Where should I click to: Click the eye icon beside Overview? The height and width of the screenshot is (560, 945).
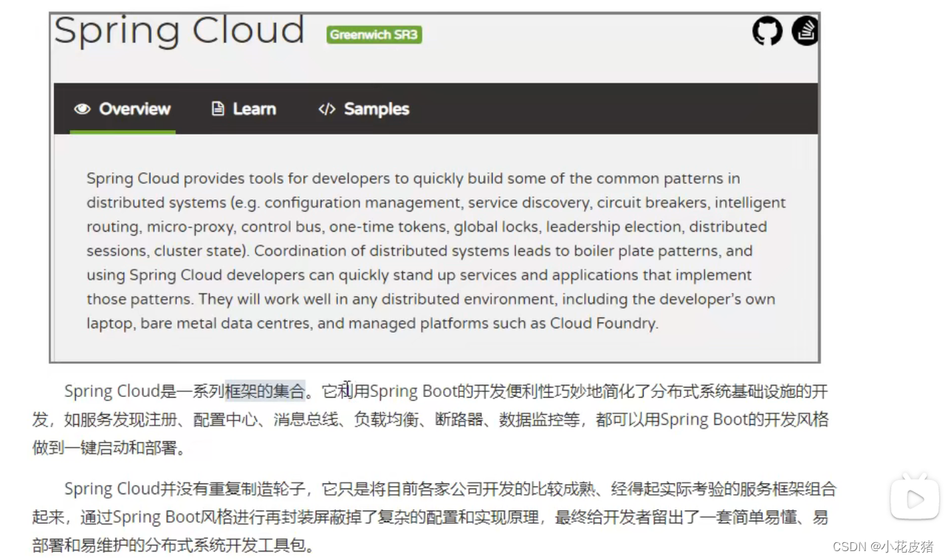[x=82, y=109]
